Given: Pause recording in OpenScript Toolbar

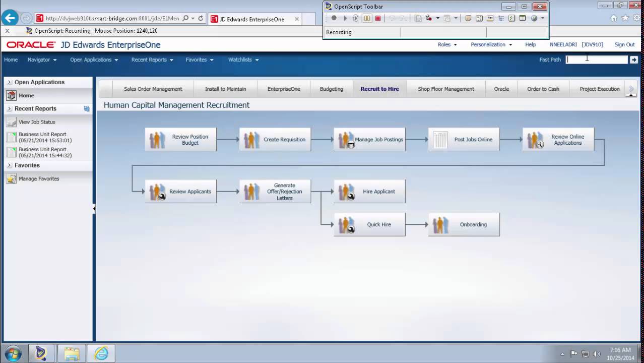Looking at the screenshot, I should tap(367, 18).
